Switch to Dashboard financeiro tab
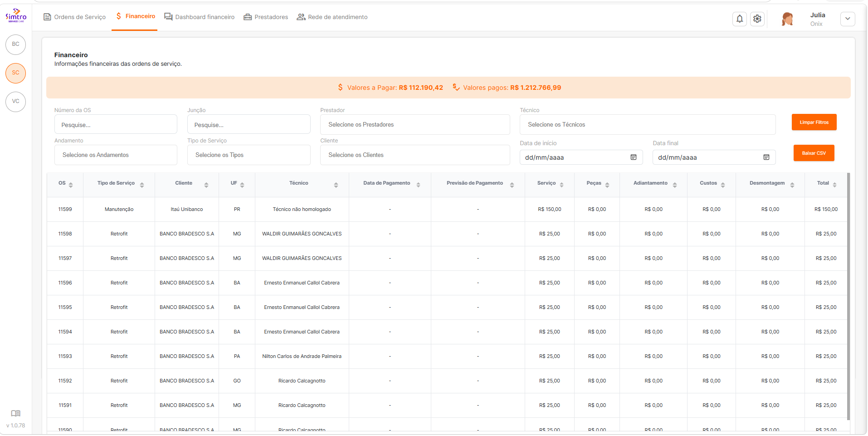The height and width of the screenshot is (436, 868). (200, 17)
